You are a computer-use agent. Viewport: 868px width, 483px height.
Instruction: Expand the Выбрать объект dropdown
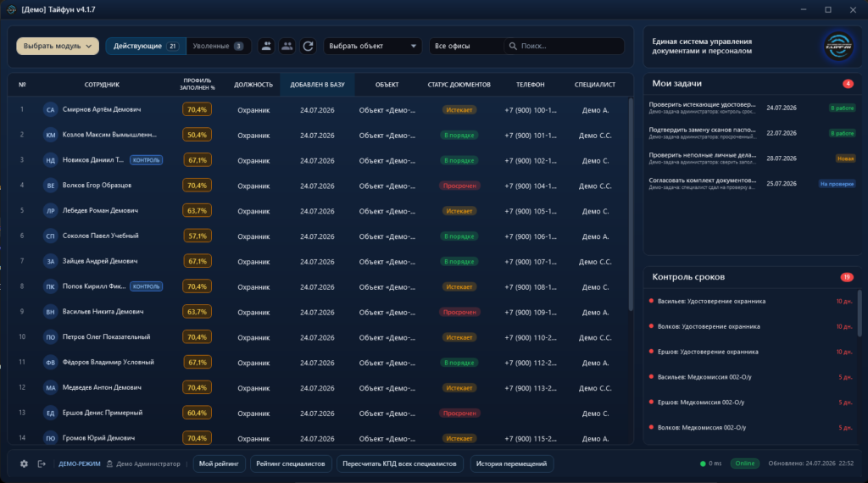pos(372,46)
